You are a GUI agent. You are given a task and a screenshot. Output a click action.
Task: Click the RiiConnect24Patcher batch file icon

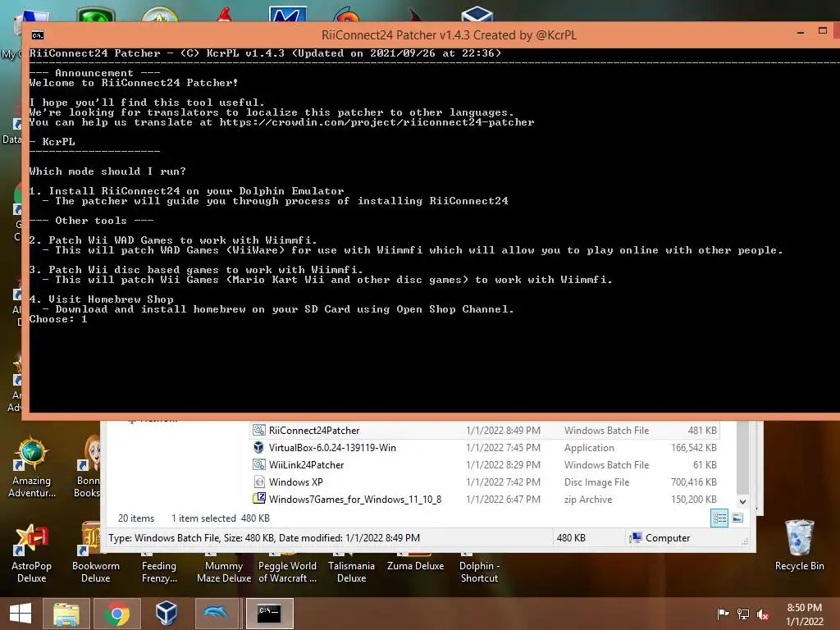(259, 430)
